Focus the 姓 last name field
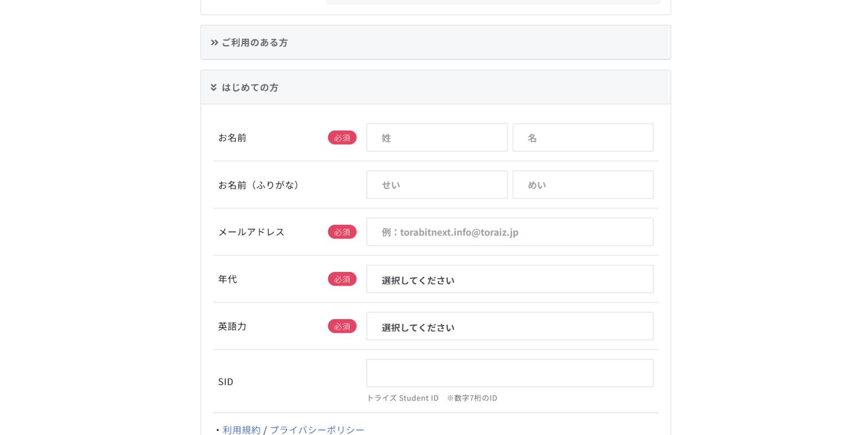Screen dimensions: 868x435 pyautogui.click(x=437, y=138)
